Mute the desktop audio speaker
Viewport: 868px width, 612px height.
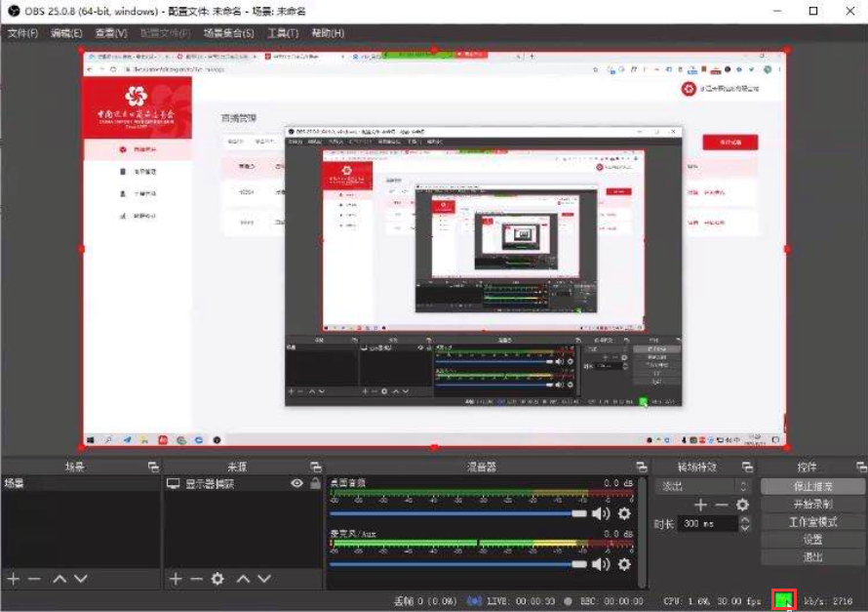(x=601, y=513)
